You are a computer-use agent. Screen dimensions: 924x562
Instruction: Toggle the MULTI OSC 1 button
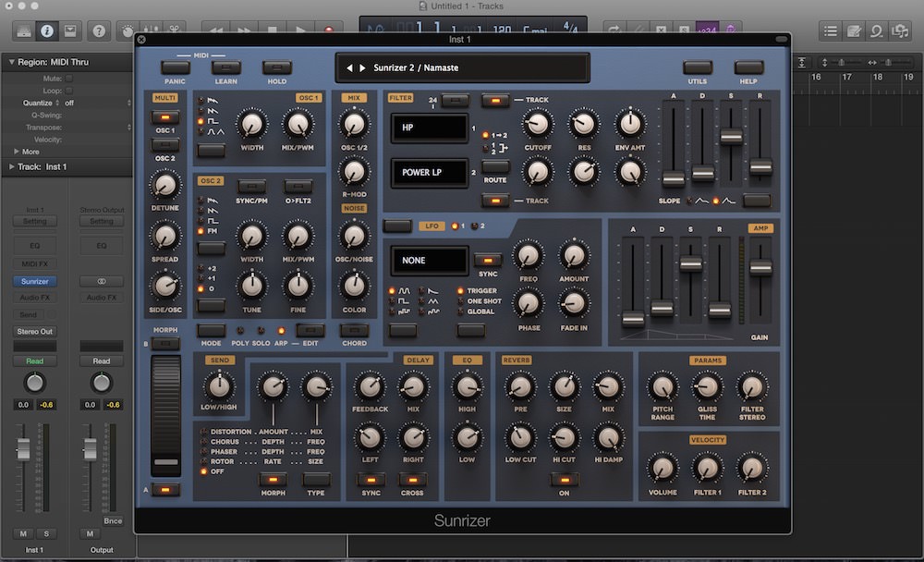pos(165,117)
